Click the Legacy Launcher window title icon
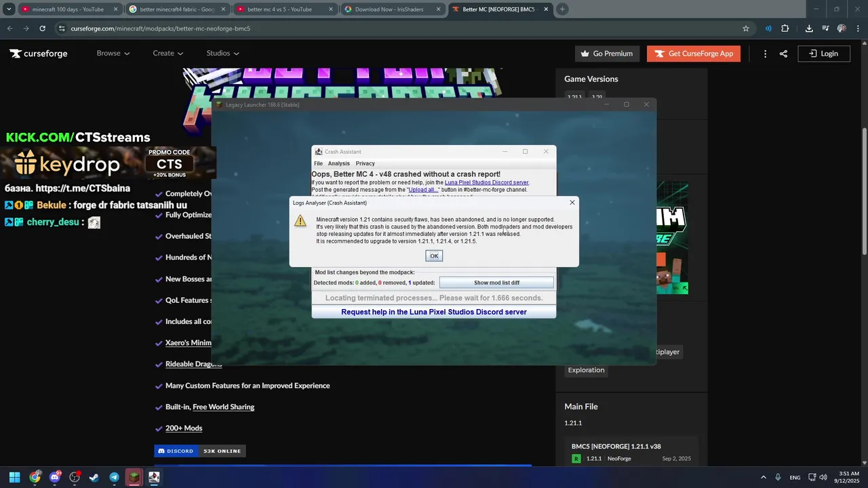The height and width of the screenshot is (488, 868). point(219,104)
